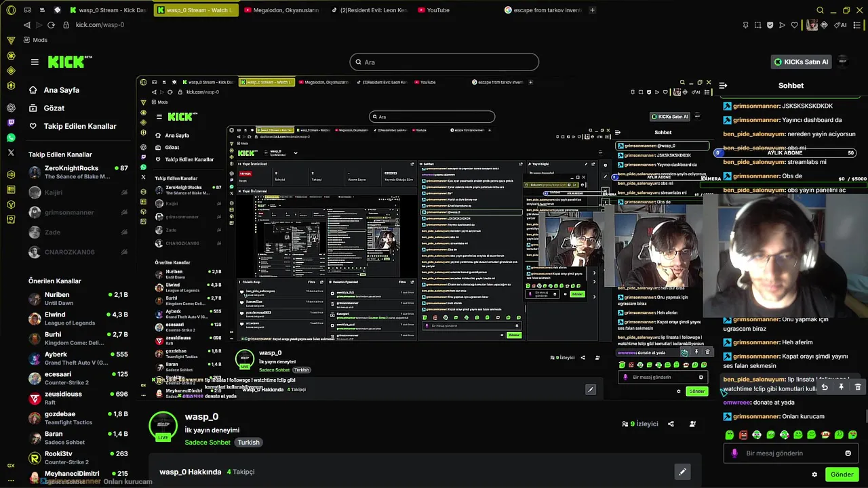Switch to the escape from tarkov inventory tab
Image resolution: width=868 pixels, height=488 pixels.
click(x=542, y=10)
